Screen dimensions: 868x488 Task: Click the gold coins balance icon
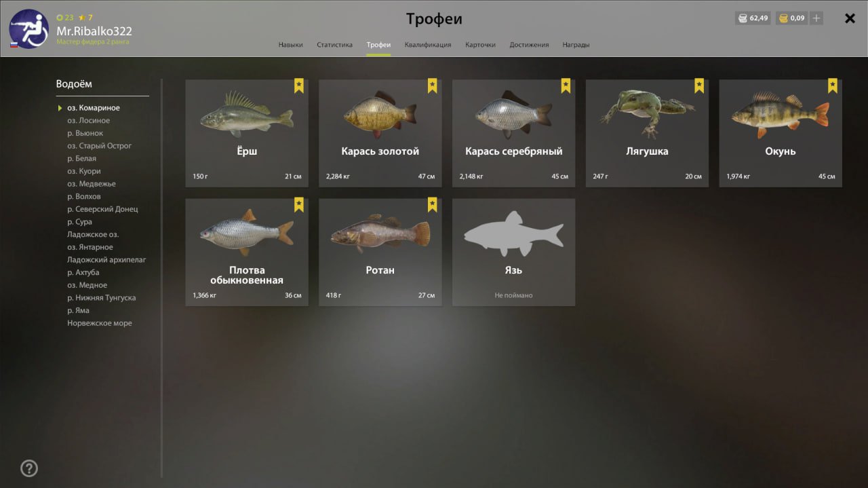pyautogui.click(x=783, y=18)
